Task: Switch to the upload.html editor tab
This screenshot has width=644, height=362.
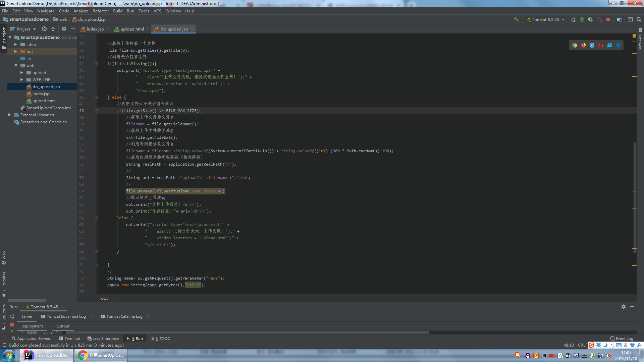Action: (132, 29)
